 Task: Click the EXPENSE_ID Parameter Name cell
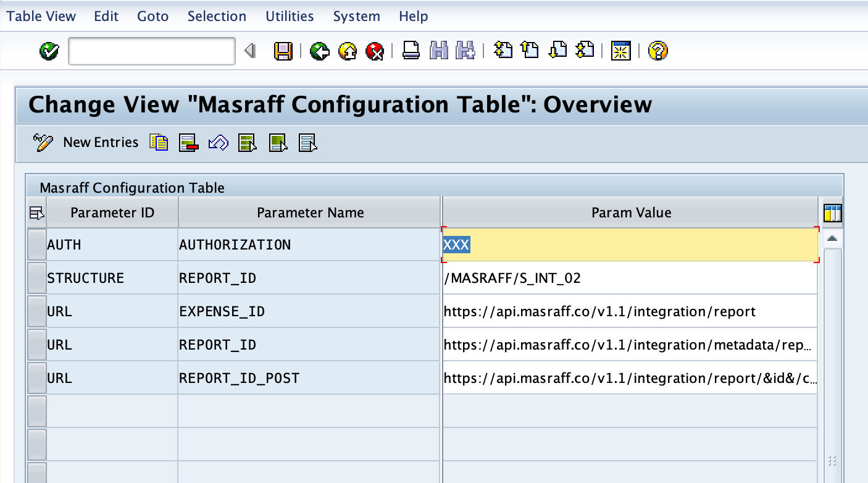pyautogui.click(x=311, y=311)
